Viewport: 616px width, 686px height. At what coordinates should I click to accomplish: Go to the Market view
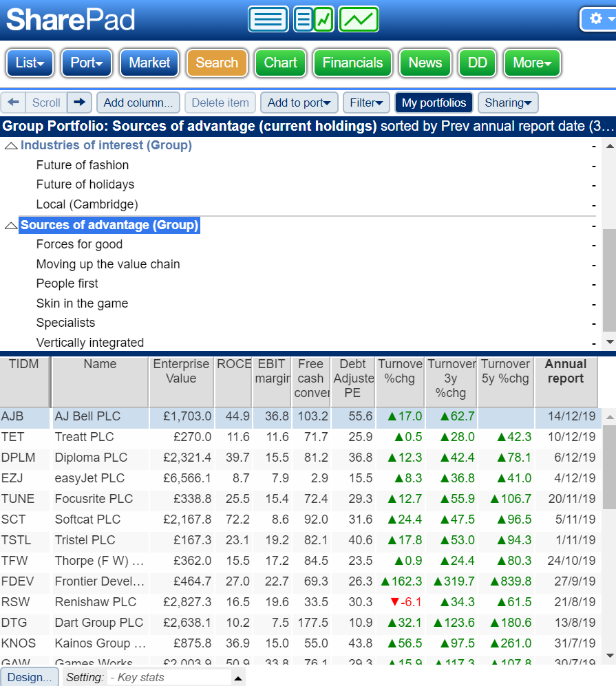click(x=149, y=63)
